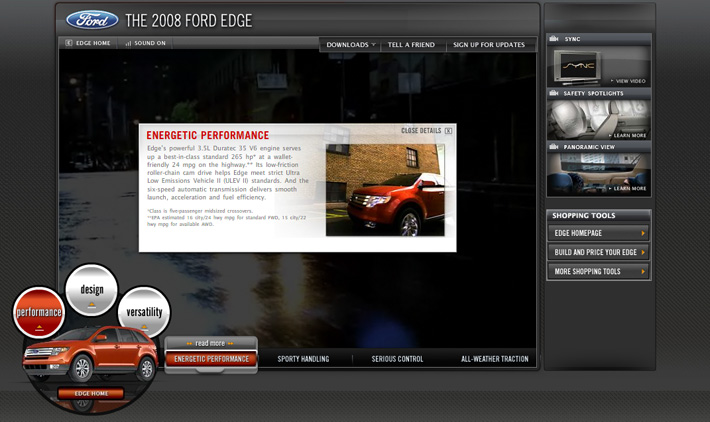
Task: Click the Ford oval logo
Action: (x=92, y=20)
